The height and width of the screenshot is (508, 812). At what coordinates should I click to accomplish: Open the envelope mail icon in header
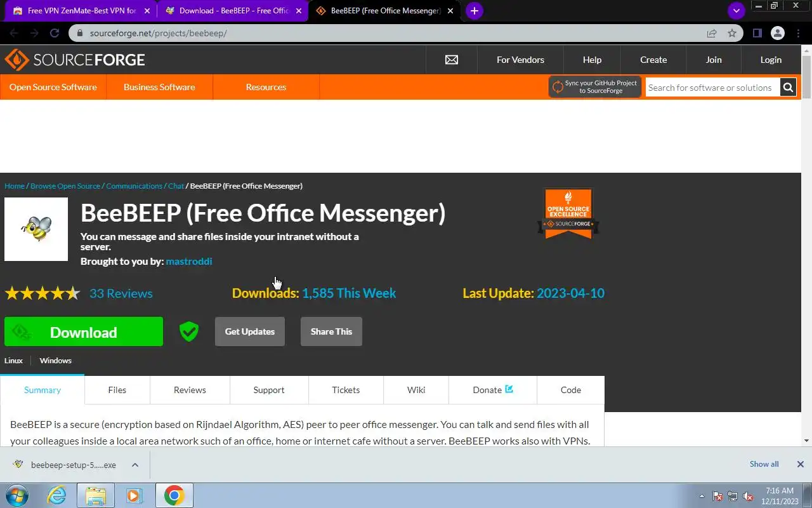click(x=452, y=60)
